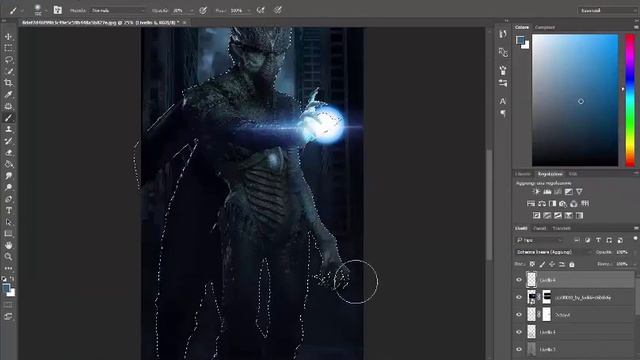Change the screen mode button

coord(8,316)
